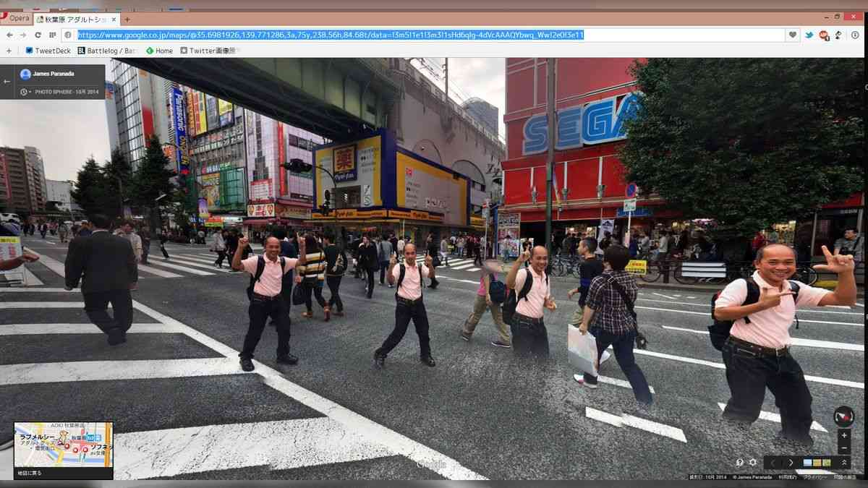Image resolution: width=868 pixels, height=488 pixels.
Task: Click the © James Paranada attribution
Action: coord(753,477)
